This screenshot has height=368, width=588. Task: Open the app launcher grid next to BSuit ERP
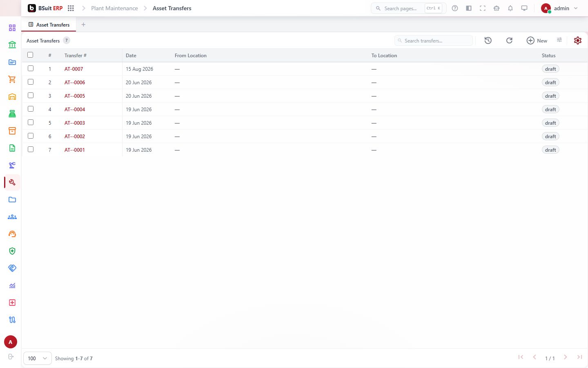(71, 8)
